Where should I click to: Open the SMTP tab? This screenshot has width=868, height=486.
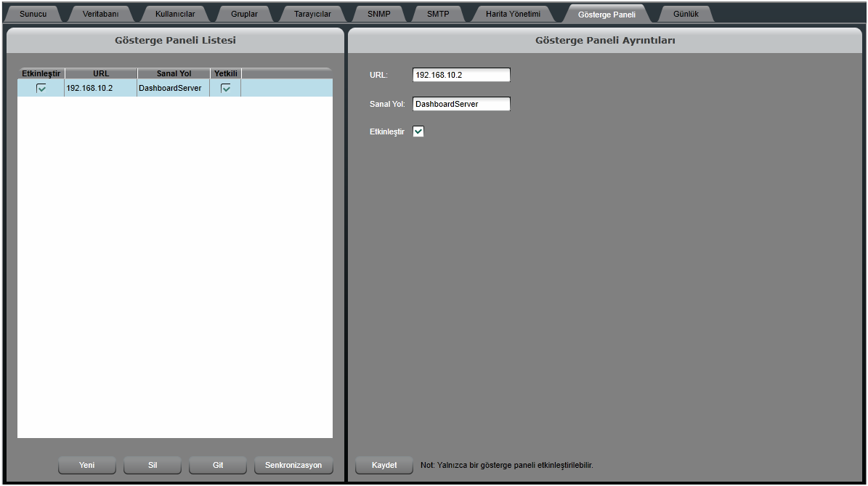(438, 14)
